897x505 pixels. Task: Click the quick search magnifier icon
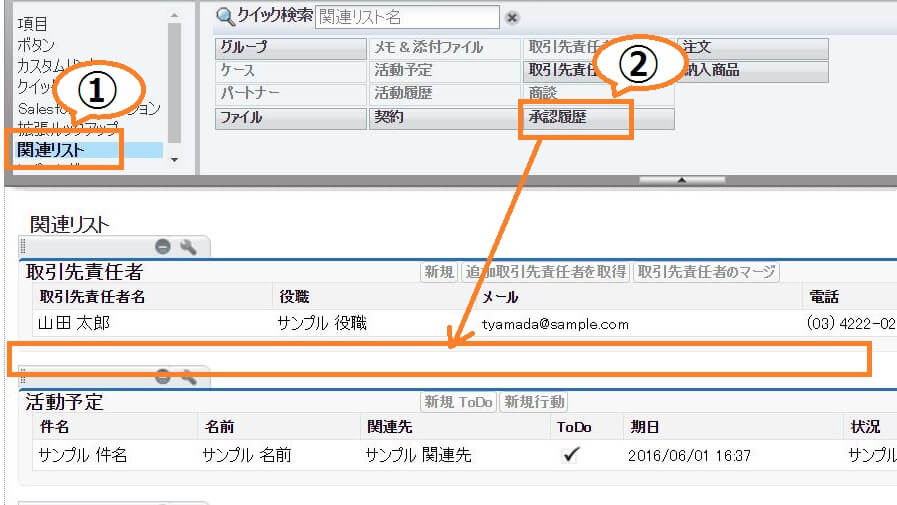coord(225,17)
